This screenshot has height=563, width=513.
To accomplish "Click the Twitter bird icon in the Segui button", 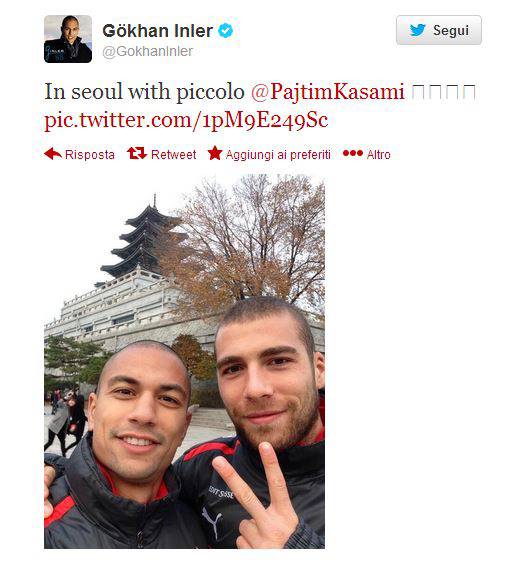I will pyautogui.click(x=418, y=30).
